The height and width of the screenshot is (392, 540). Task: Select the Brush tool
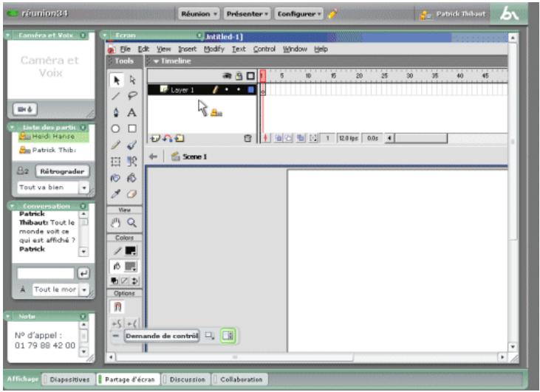click(x=132, y=145)
